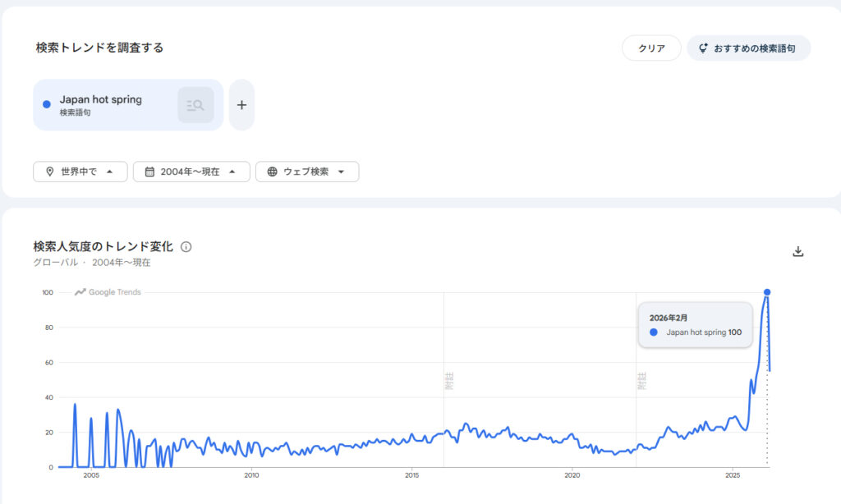Click the Google Trends logo in chart
The width and height of the screenshot is (841, 504).
108,292
